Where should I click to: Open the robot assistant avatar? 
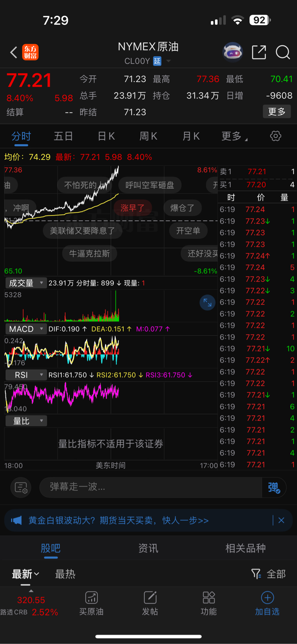coord(232,52)
